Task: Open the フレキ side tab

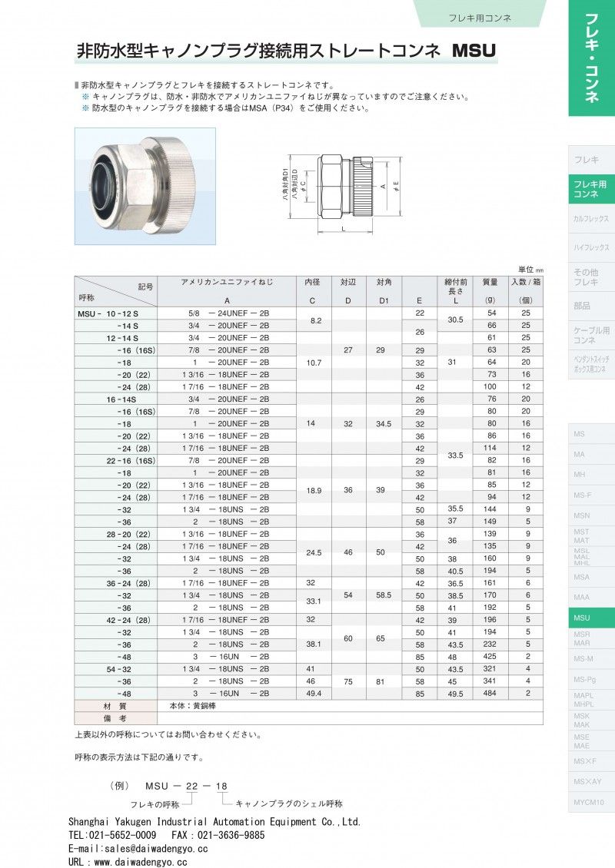Action: click(x=591, y=159)
